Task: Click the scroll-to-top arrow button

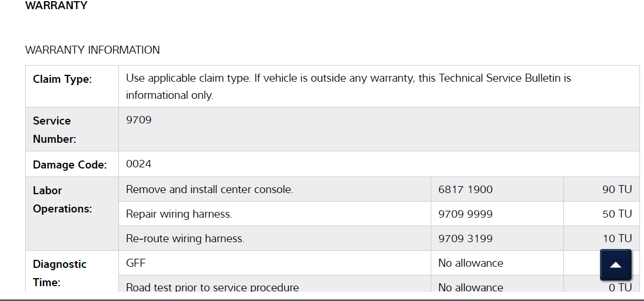Action: [x=615, y=264]
